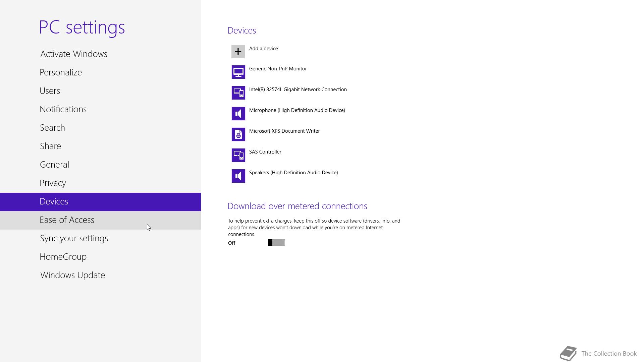Select the Generic Non-PnP Monitor icon
644x362 pixels.
click(238, 72)
